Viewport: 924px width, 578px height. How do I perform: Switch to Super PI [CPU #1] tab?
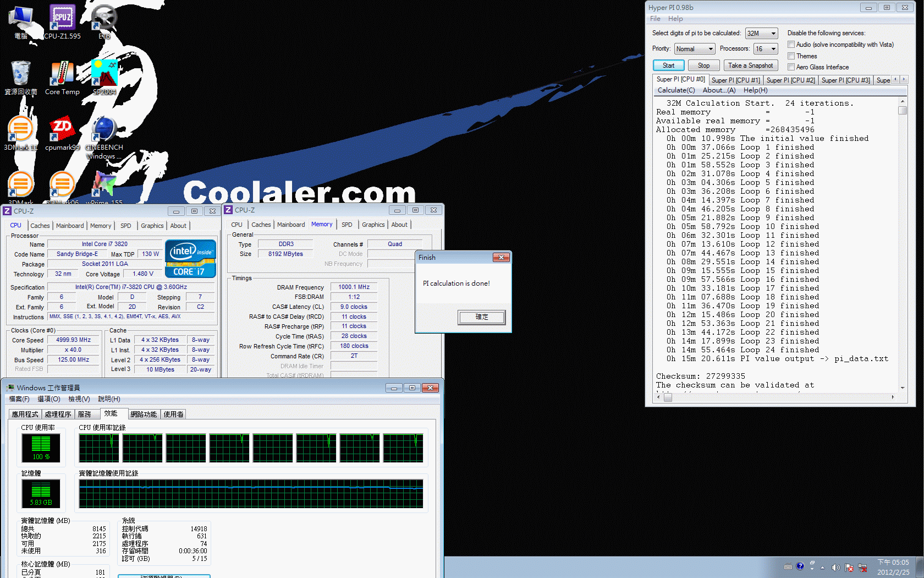(x=735, y=80)
